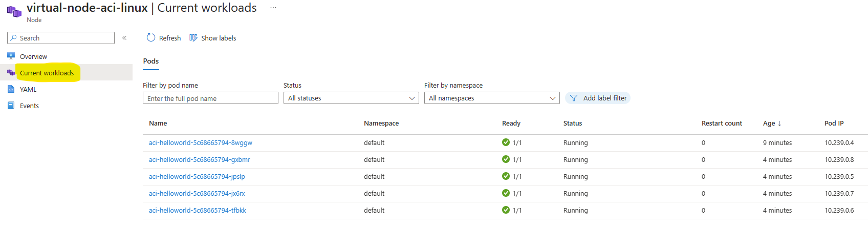Viewport: 868px width, 227px height.
Task: Open pod aci-helloworld-5c68665794-gxbmr
Action: (200, 160)
